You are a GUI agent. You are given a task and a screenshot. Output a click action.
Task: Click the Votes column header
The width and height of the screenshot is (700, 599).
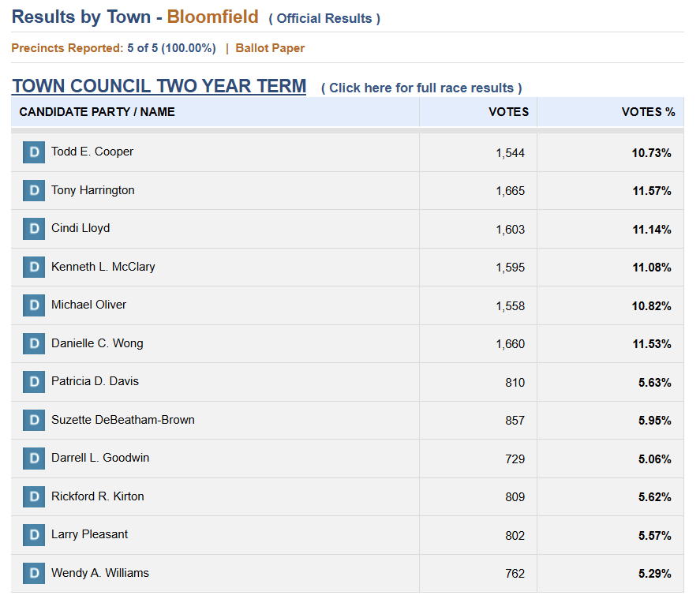tap(508, 112)
